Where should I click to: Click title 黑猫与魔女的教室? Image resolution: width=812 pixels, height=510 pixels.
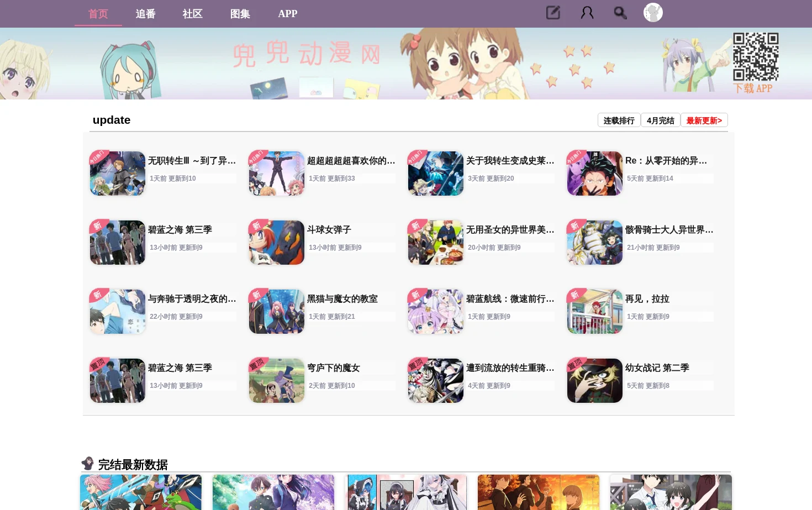342,299
